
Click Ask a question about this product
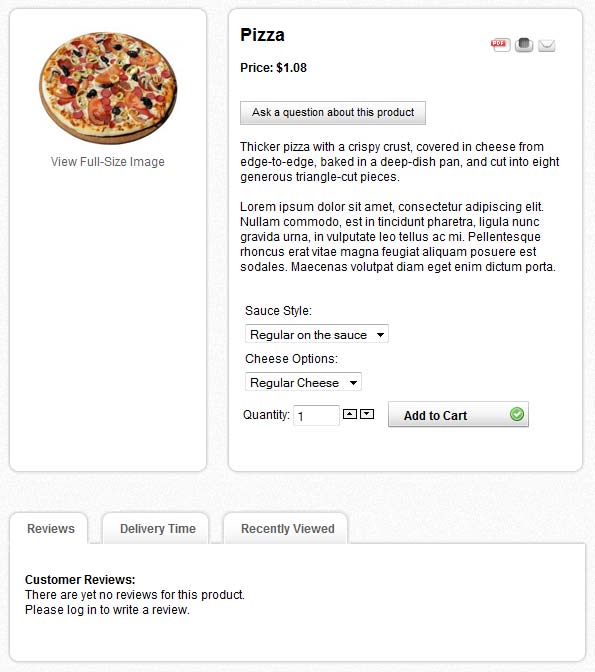[333, 113]
